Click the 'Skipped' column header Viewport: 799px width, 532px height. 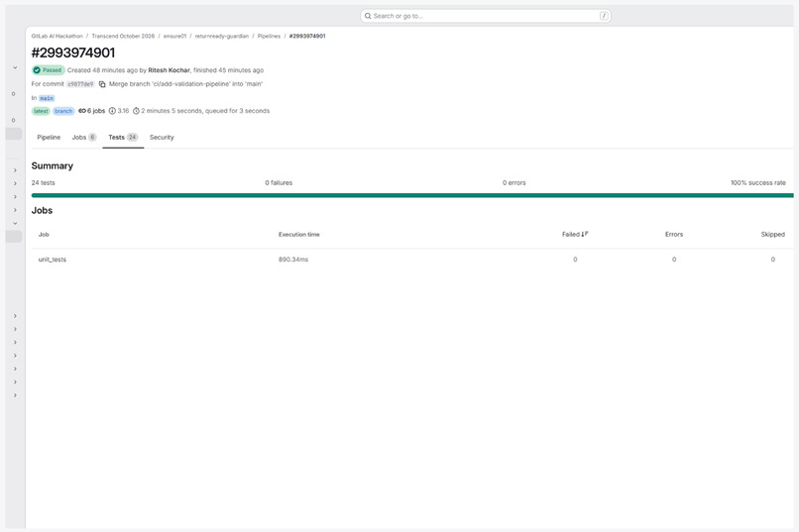[772, 235]
